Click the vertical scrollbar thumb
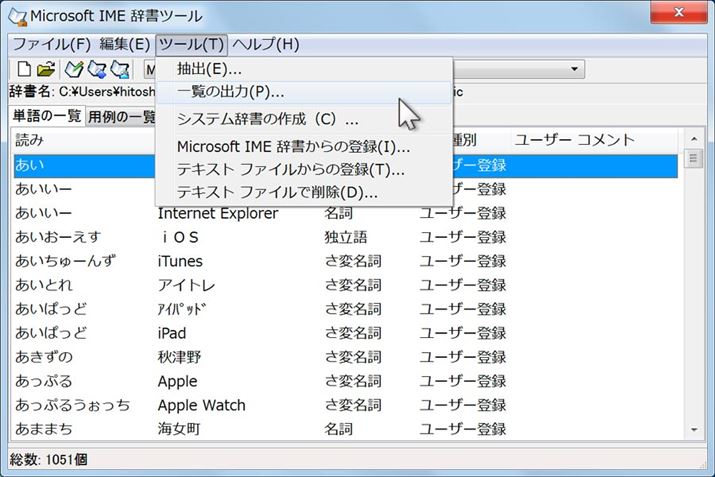Viewport: 715px width, 477px height. point(694,158)
